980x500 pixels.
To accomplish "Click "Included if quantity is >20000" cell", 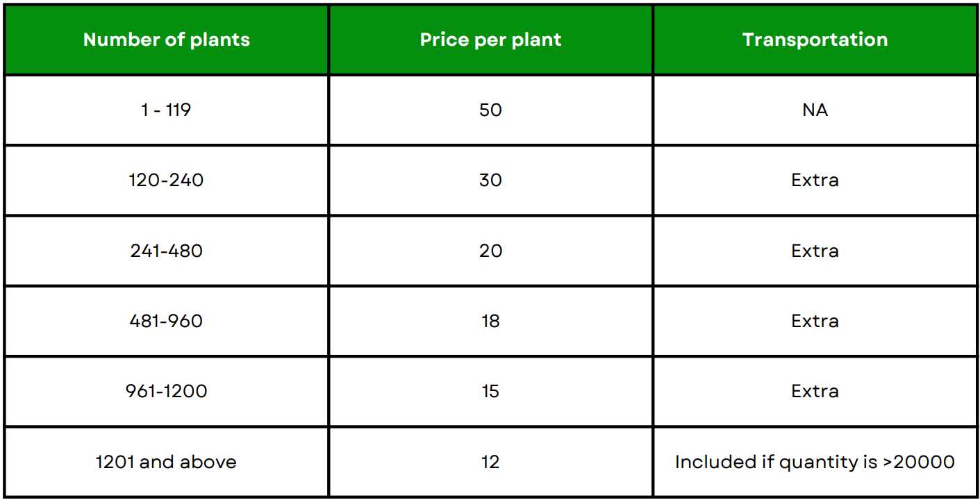I will (815, 462).
